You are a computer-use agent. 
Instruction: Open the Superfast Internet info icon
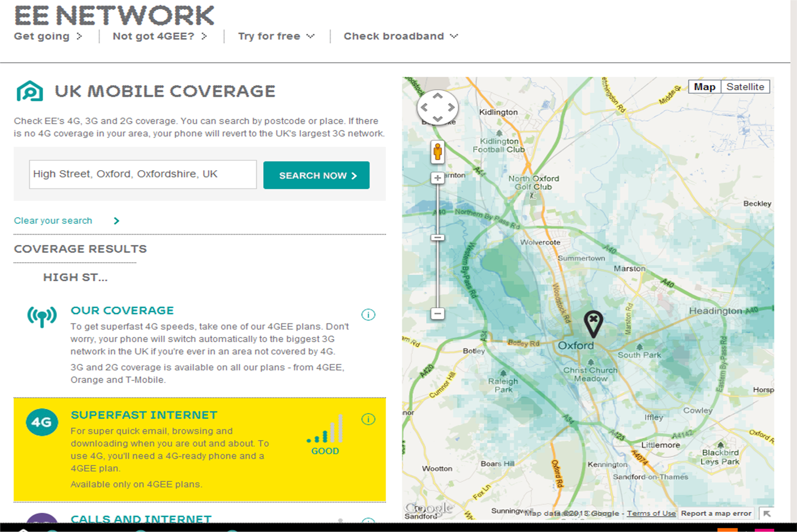click(368, 419)
